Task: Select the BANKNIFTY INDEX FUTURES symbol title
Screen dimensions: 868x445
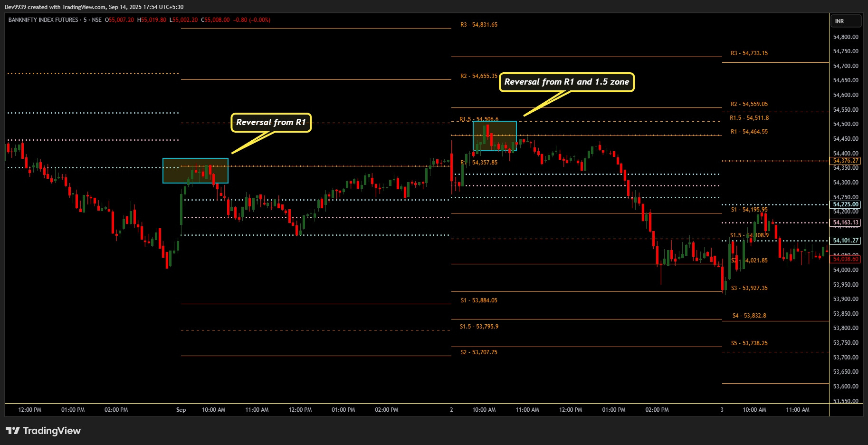Action: click(x=43, y=20)
